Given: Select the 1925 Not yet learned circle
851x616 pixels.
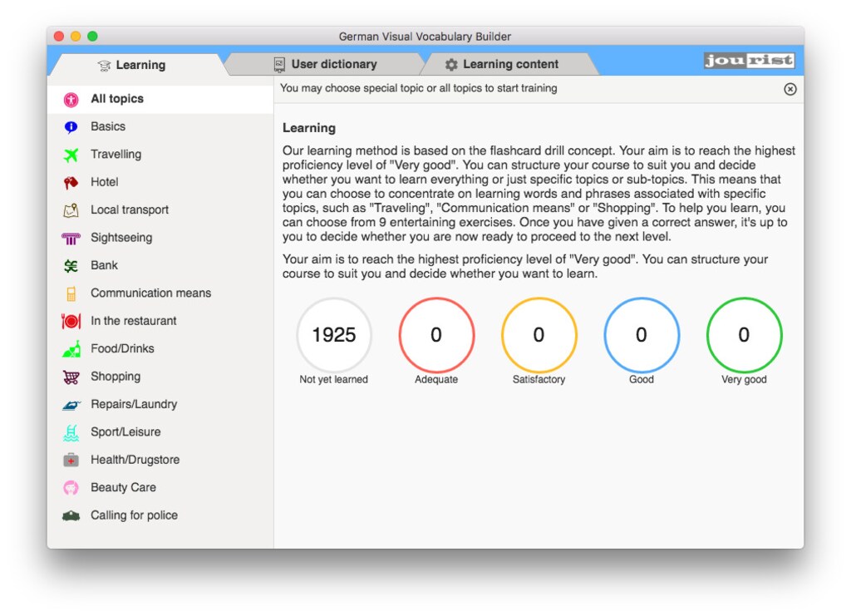Looking at the screenshot, I should [334, 335].
